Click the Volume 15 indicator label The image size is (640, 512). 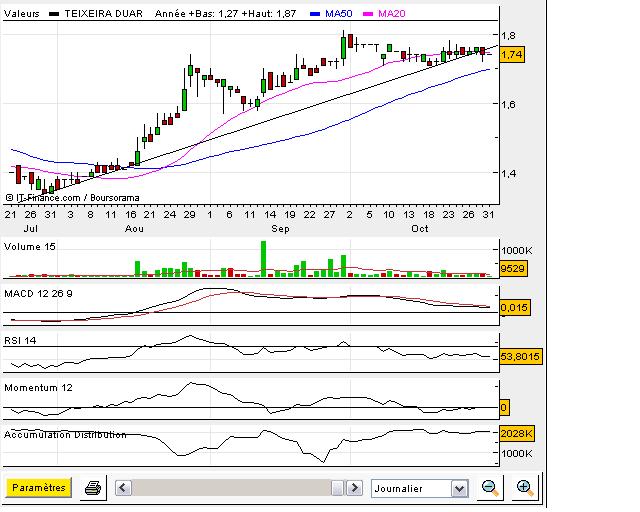[29, 247]
